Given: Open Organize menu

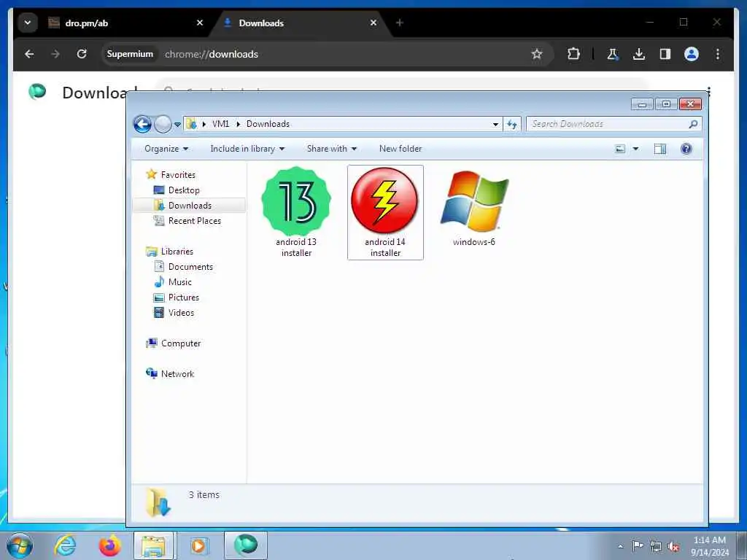Looking at the screenshot, I should tap(166, 149).
